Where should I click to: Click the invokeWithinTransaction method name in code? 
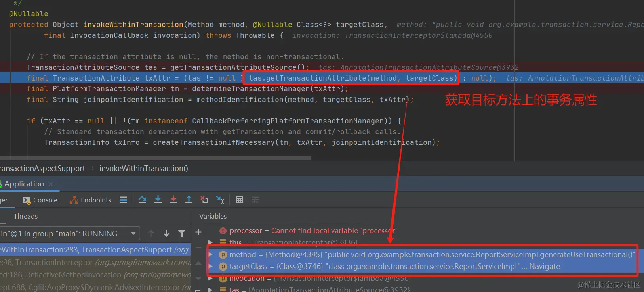pos(133,24)
